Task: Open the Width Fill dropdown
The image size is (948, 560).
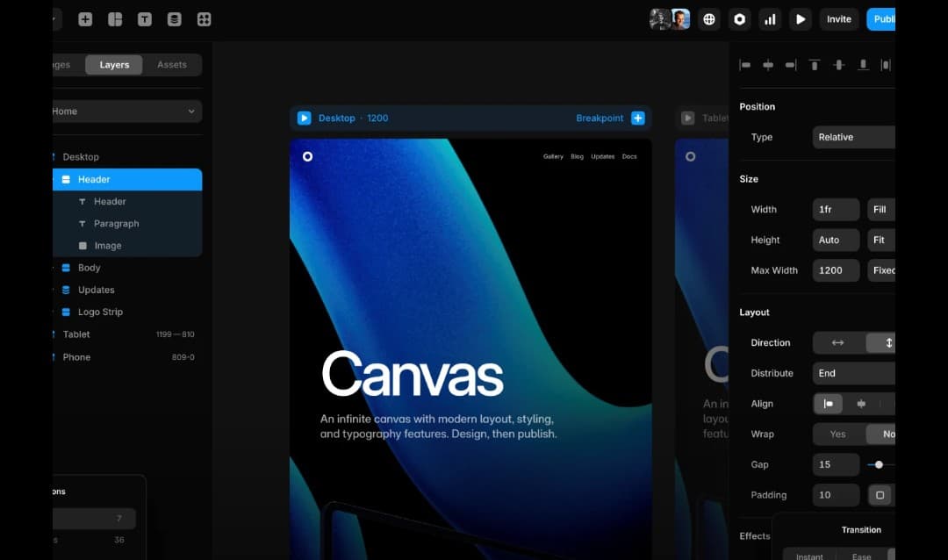Action: 881,209
